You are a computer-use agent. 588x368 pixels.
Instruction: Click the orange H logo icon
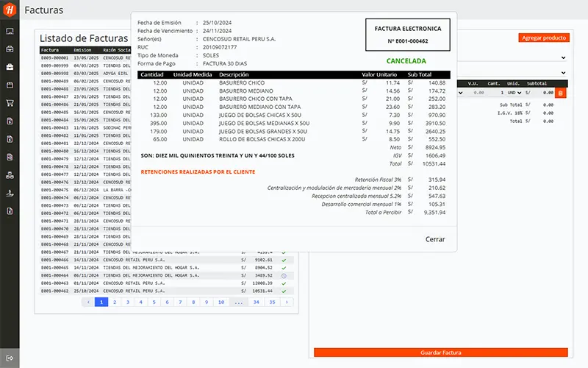pyautogui.click(x=10, y=10)
